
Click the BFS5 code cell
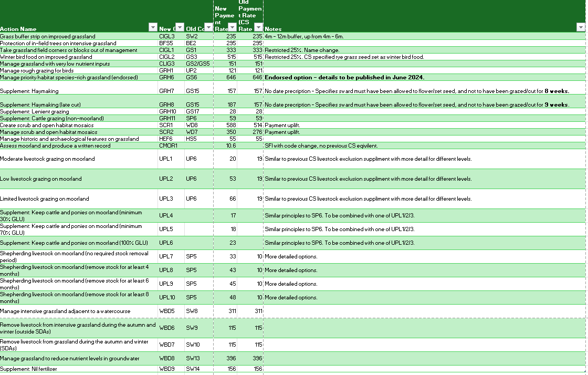tap(171, 43)
